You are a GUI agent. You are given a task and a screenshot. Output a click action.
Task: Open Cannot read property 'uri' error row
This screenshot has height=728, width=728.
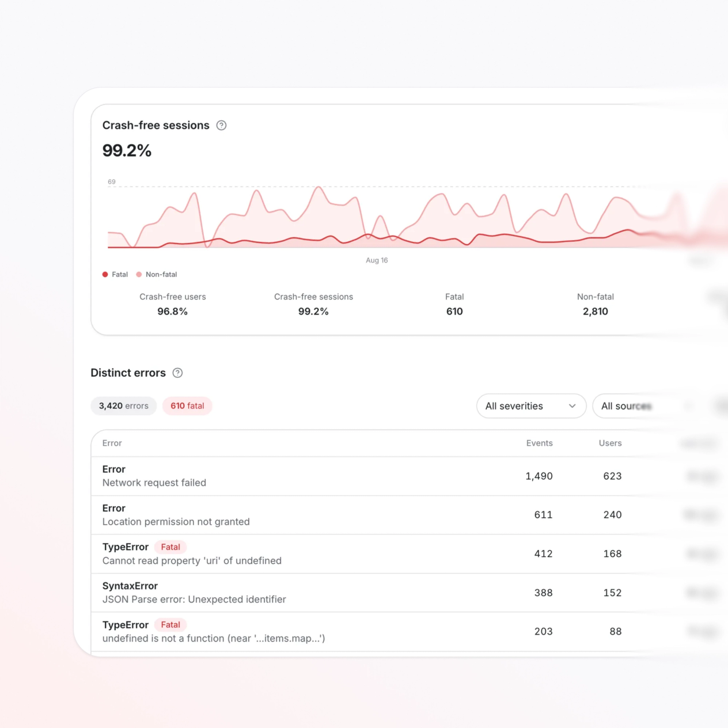[x=409, y=554]
